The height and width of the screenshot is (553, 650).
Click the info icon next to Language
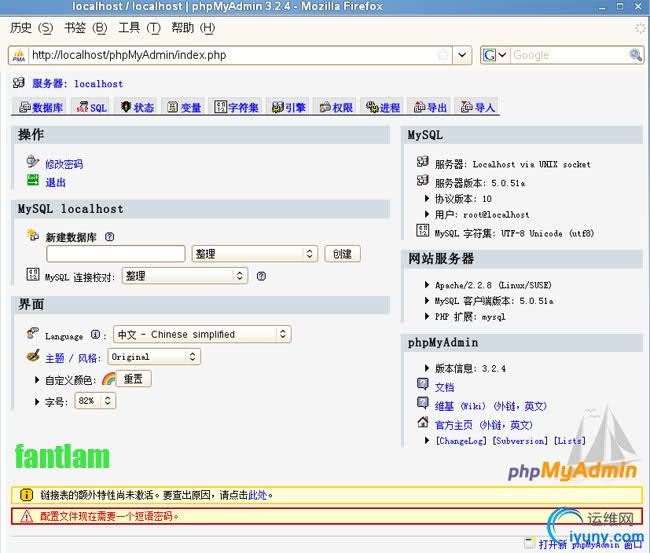[95, 334]
